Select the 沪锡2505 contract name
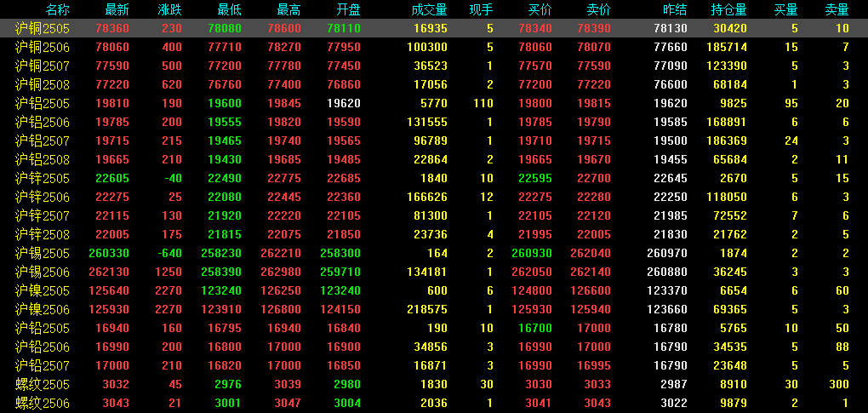This screenshot has width=868, height=413. coord(42,253)
